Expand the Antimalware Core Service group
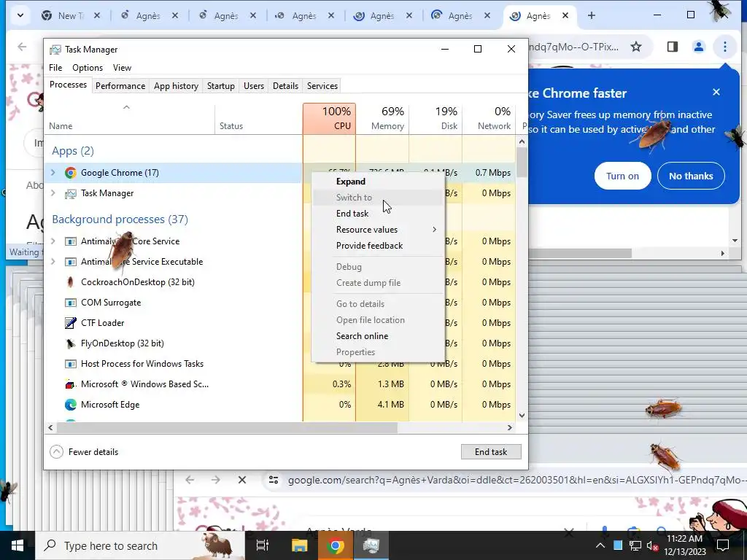Viewport: 747px width, 560px height. pos(53,241)
